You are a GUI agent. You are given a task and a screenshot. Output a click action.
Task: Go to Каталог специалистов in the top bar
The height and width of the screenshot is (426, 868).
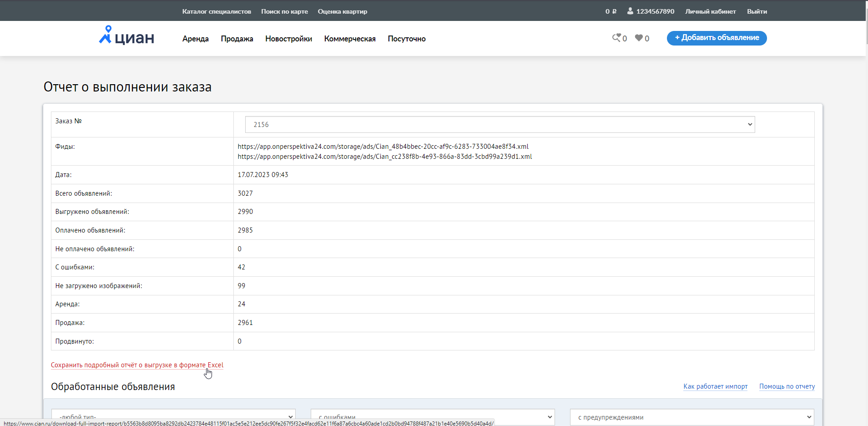[217, 11]
